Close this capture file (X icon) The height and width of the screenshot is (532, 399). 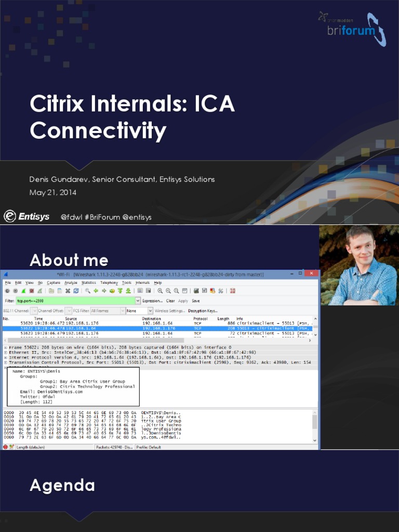click(68, 291)
